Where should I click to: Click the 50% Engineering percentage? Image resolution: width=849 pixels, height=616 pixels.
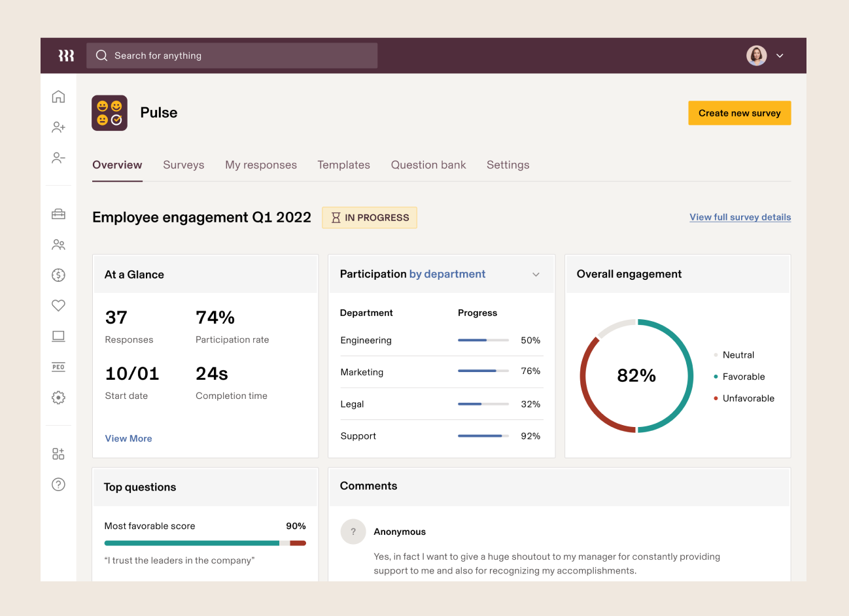coord(530,340)
